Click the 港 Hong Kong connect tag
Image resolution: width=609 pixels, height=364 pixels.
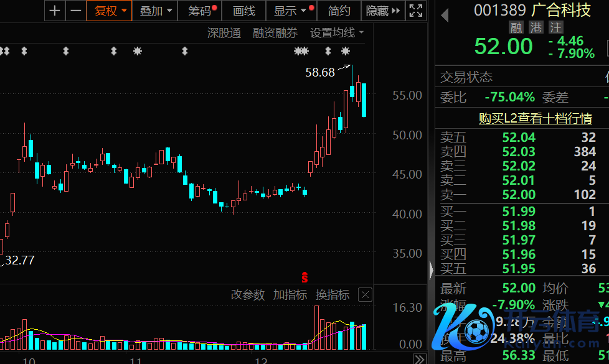(536, 27)
